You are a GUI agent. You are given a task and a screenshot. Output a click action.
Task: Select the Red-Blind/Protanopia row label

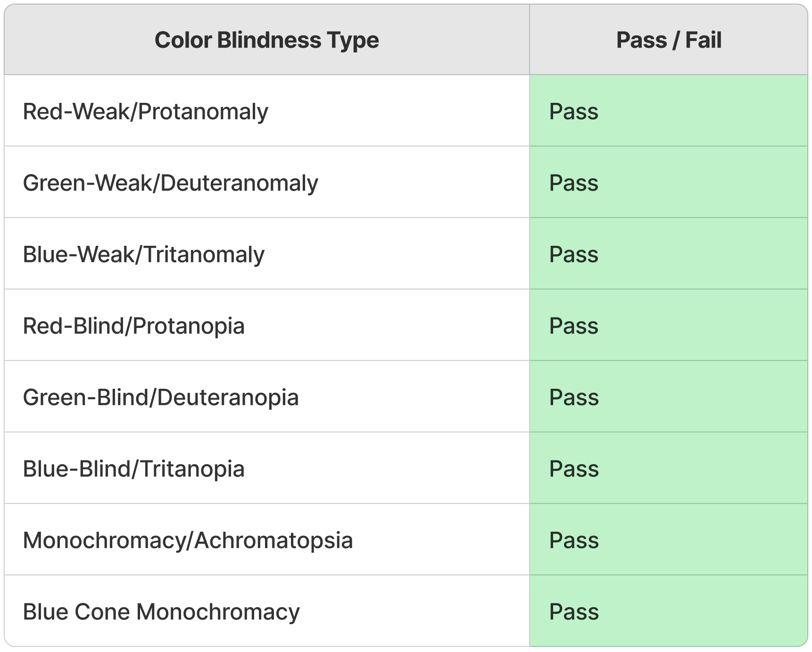[133, 326]
